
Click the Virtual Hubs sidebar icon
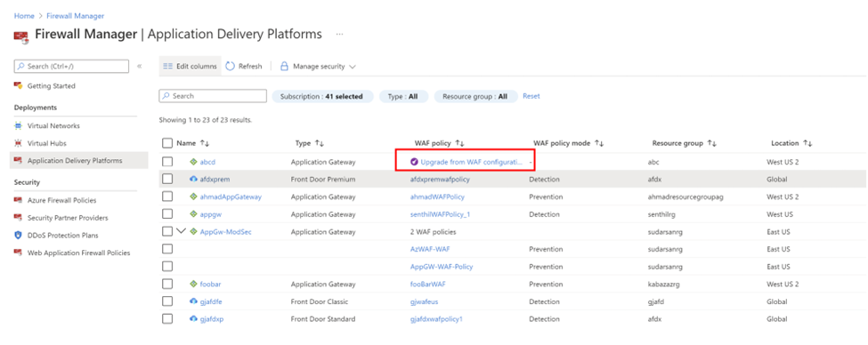click(19, 143)
